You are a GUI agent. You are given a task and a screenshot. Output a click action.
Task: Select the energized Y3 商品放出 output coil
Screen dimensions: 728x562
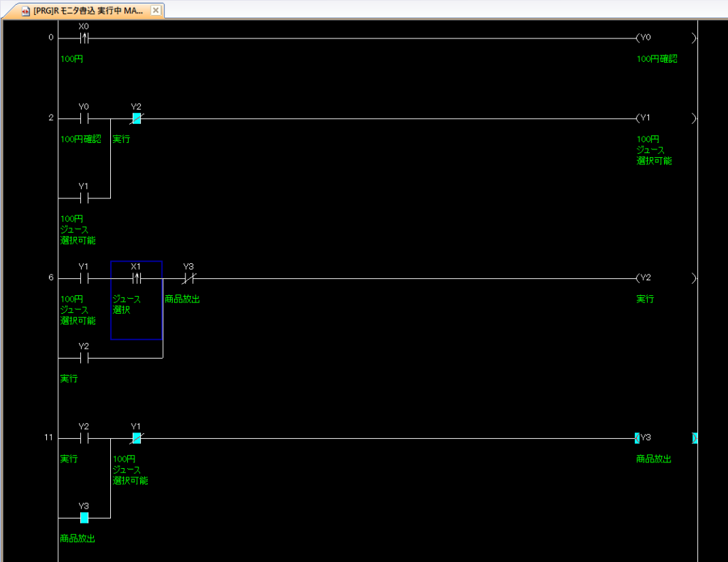[x=645, y=438]
